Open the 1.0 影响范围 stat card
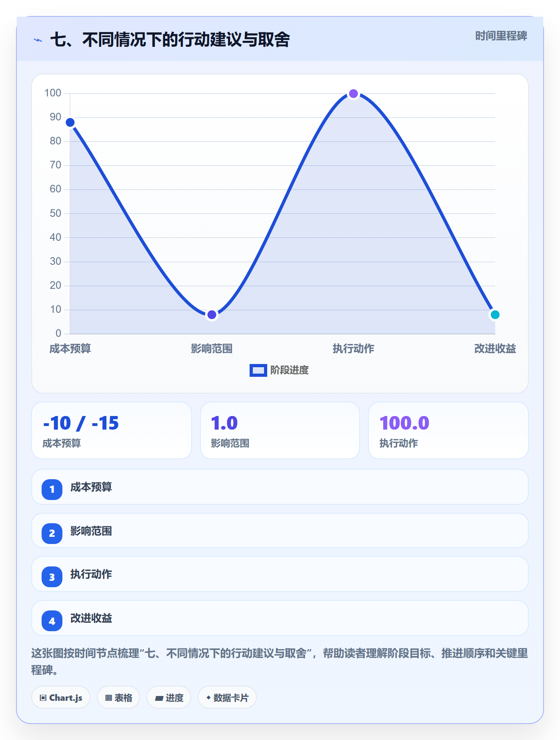The image size is (560, 740). 280,430
